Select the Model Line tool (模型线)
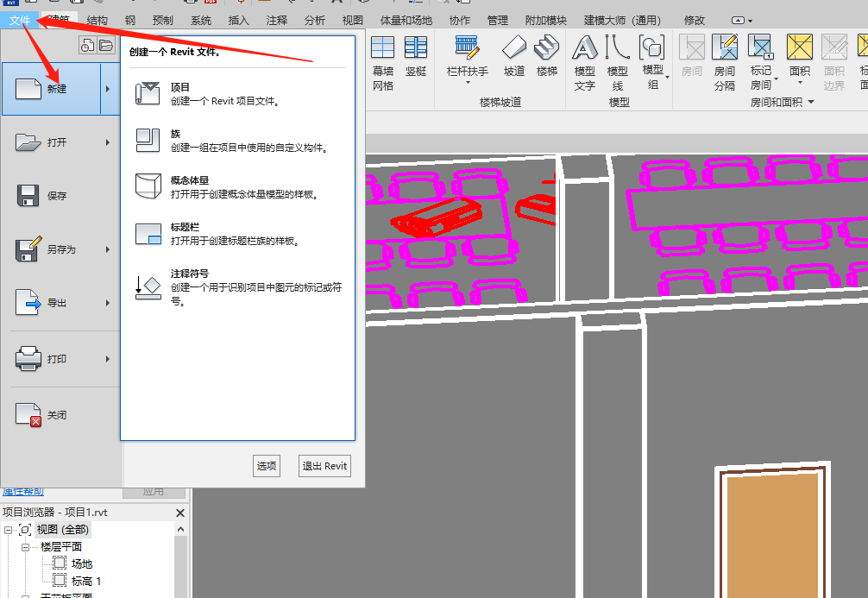868x598 pixels. (617, 63)
